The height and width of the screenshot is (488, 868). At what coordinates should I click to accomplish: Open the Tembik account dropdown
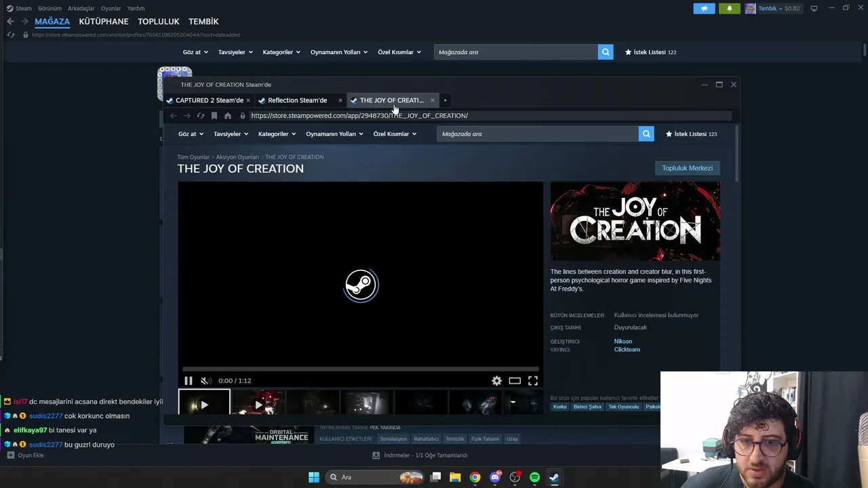[773, 8]
